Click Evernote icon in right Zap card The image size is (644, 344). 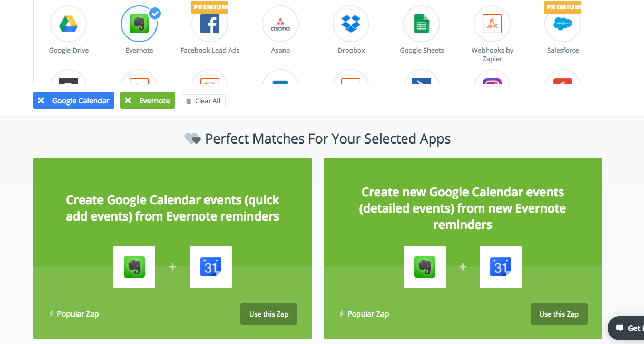[x=425, y=267]
